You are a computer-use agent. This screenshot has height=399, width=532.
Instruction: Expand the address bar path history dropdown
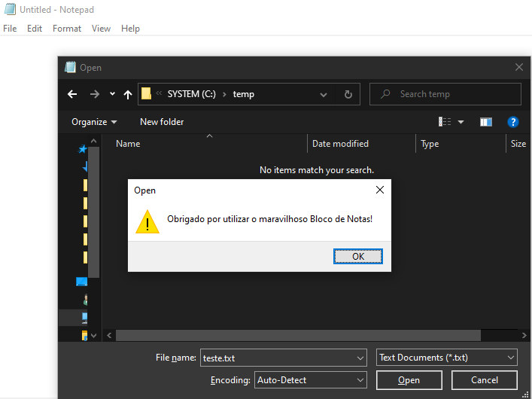(324, 94)
